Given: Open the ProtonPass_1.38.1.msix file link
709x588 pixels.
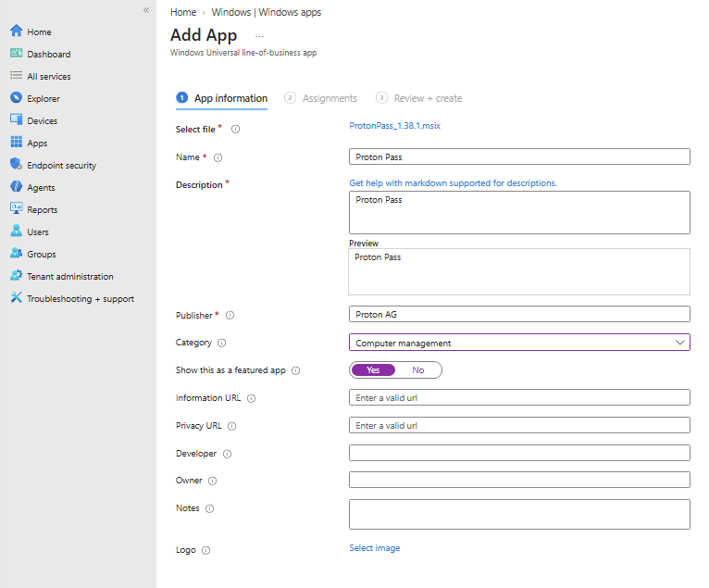Looking at the screenshot, I should [394, 126].
